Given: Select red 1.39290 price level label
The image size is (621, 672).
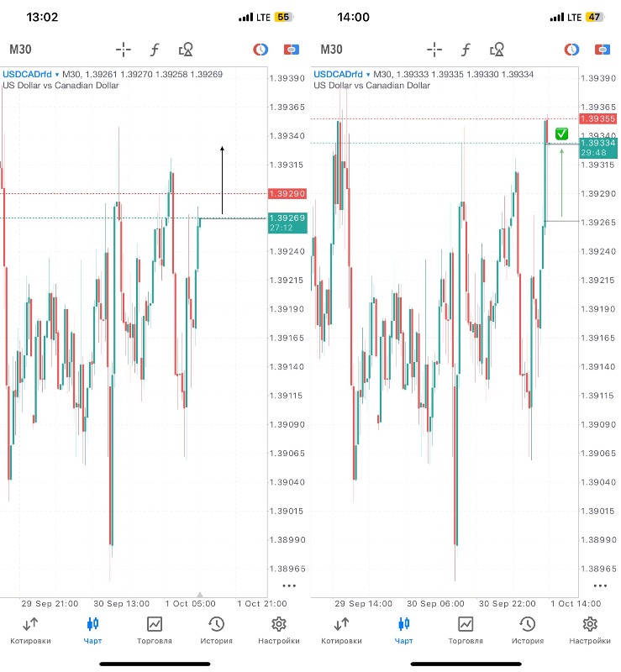Looking at the screenshot, I should 287,194.
